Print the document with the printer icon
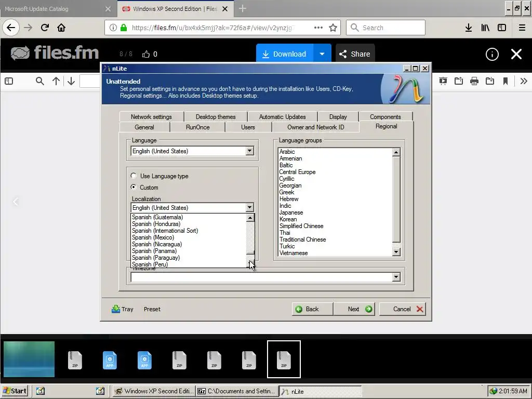532x399 pixels. coord(474,81)
